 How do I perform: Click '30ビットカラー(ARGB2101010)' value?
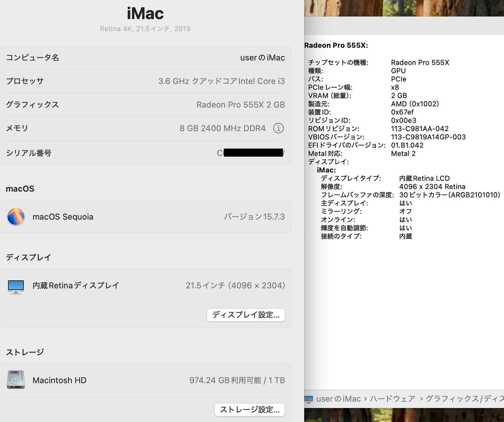tap(450, 195)
